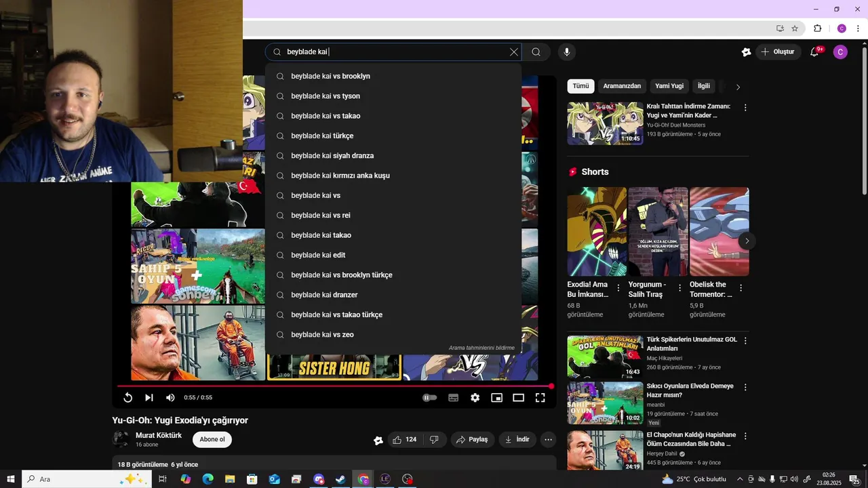Choose suggestion beyblade kai türkçe

pos(393,136)
